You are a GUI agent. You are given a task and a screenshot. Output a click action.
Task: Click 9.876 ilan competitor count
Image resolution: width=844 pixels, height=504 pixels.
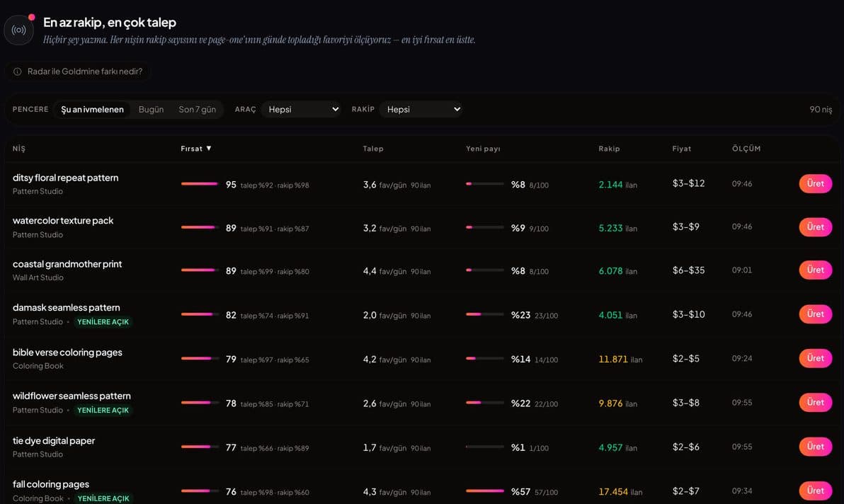tap(618, 403)
